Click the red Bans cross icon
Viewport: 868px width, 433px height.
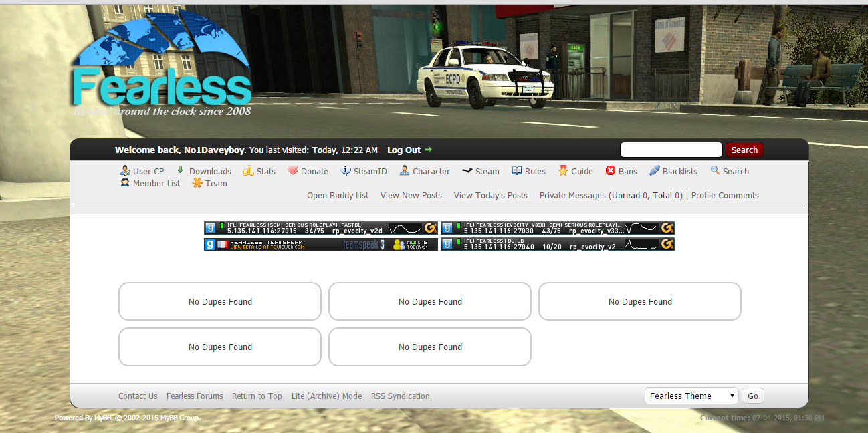click(x=611, y=171)
